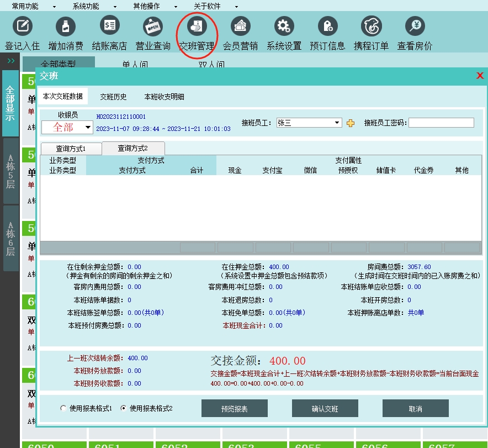
Task: Expand the 收银员 全部 dropdown
Action: click(x=87, y=128)
